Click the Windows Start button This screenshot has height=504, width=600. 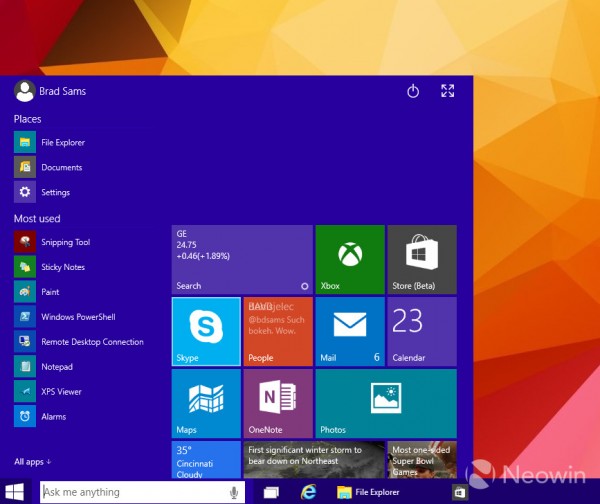click(16, 492)
